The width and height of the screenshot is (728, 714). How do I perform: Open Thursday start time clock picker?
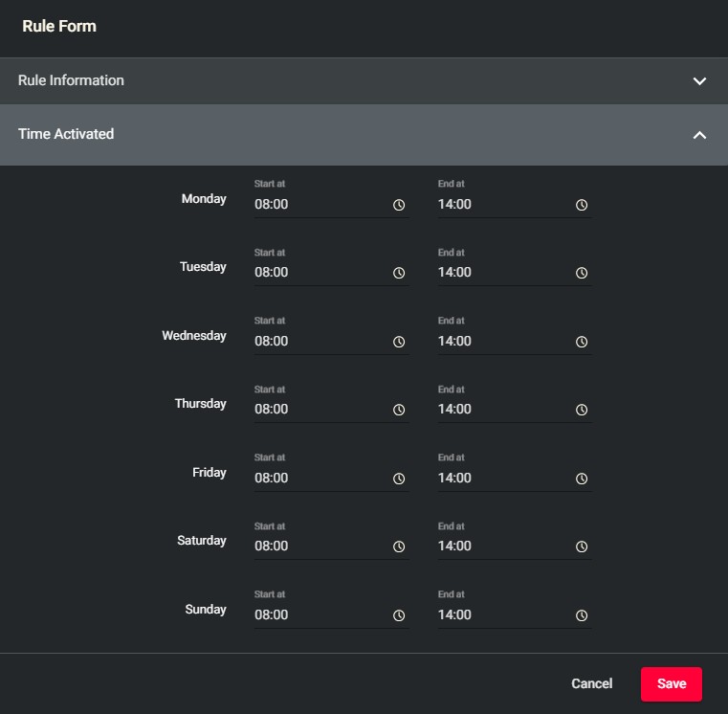click(x=399, y=410)
